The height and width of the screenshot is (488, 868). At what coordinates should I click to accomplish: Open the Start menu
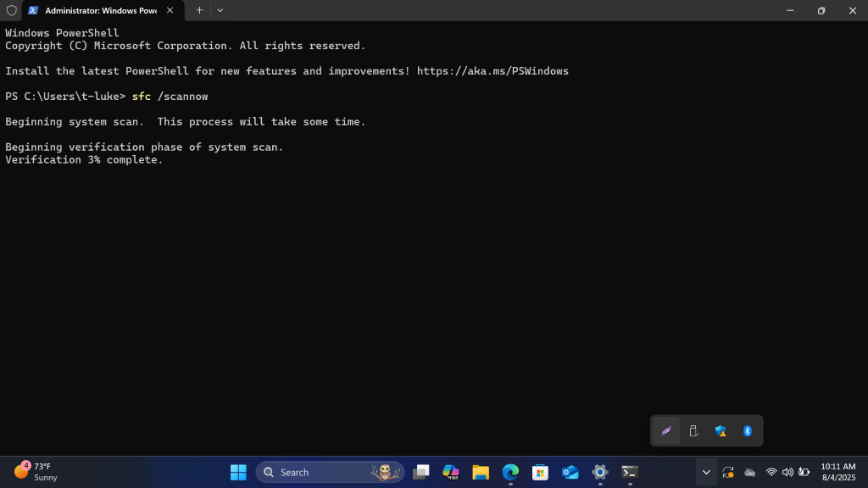238,472
